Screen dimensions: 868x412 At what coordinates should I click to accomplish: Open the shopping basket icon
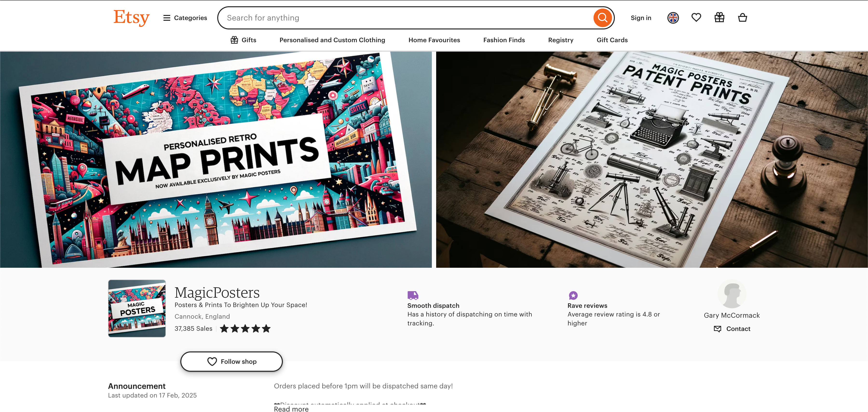(x=742, y=18)
